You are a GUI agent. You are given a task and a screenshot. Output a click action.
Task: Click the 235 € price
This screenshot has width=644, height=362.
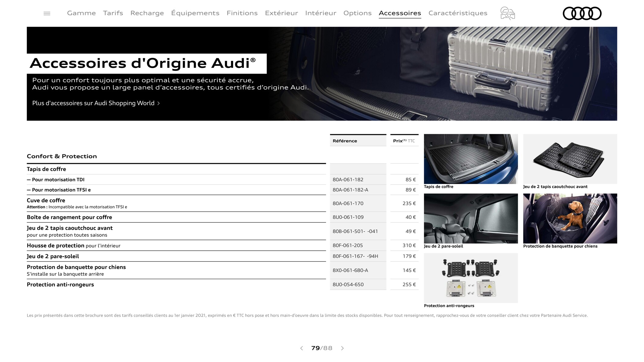coord(409,203)
